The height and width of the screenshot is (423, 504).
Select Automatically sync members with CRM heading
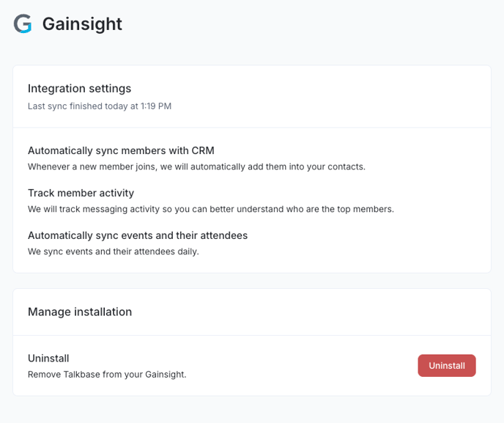click(121, 150)
